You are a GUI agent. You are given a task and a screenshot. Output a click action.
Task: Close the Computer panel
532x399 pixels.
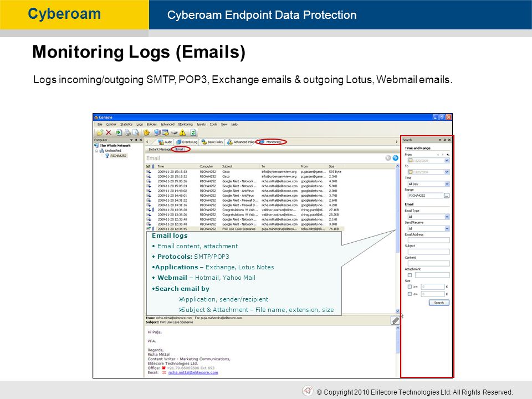click(x=141, y=140)
